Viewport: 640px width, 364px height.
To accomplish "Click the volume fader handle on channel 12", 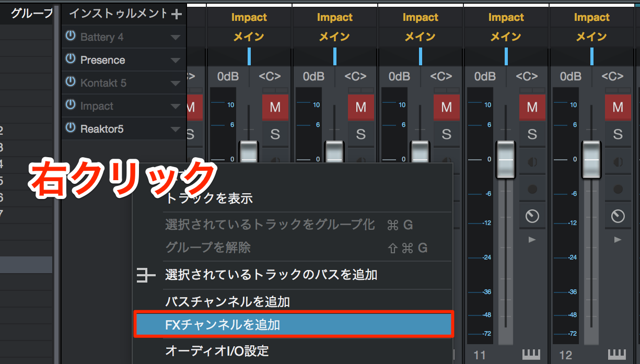I will (x=591, y=159).
